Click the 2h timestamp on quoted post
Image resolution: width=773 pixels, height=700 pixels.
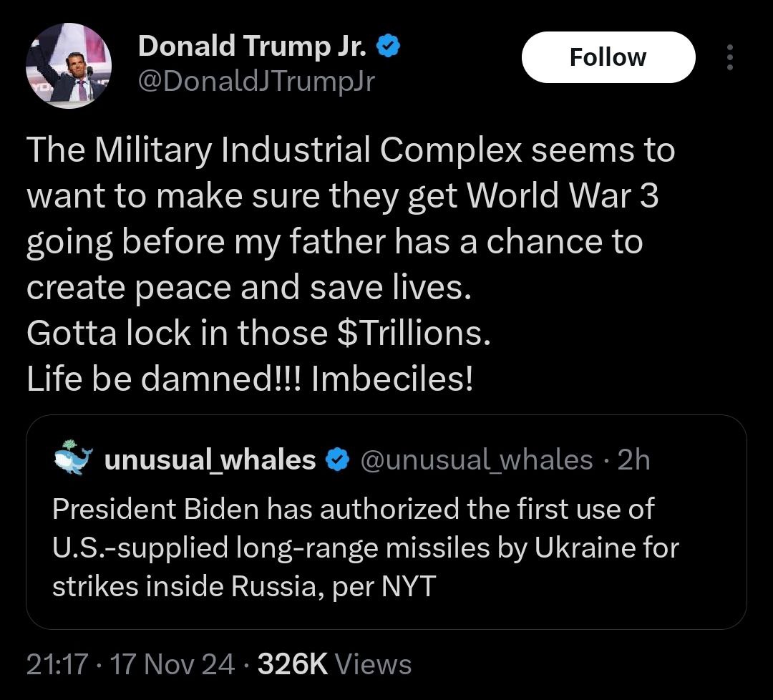point(633,460)
